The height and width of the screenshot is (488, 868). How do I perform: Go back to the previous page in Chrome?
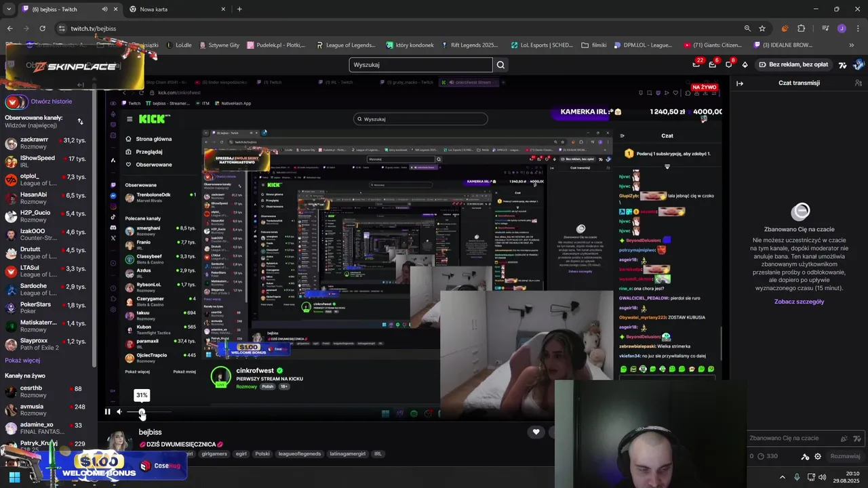(x=9, y=28)
